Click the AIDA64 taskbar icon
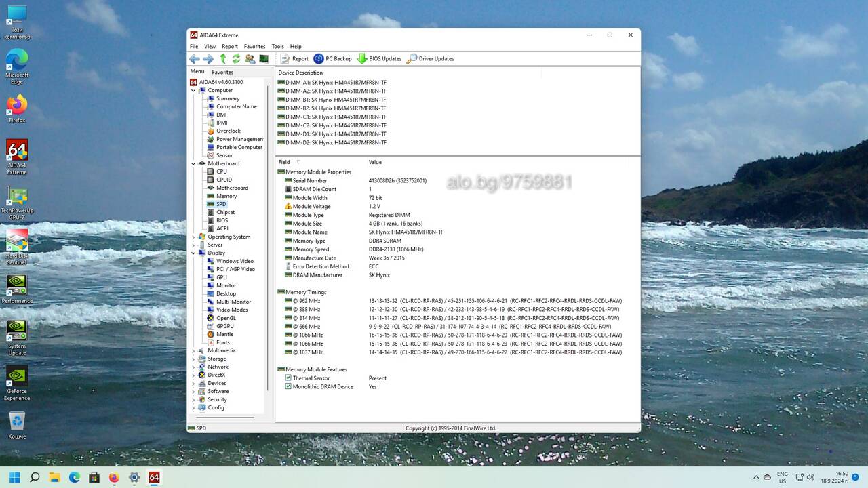 pos(154,477)
